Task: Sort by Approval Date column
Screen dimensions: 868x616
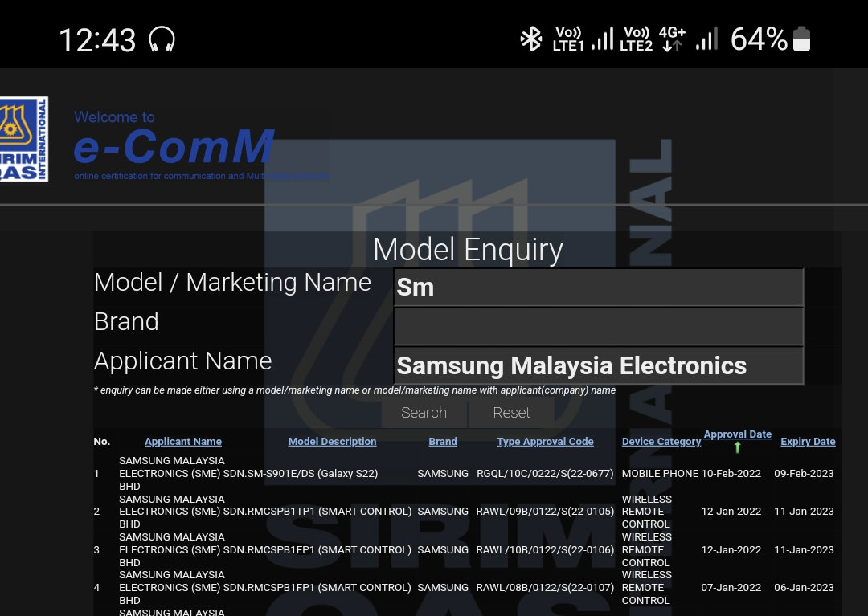Action: point(737,434)
